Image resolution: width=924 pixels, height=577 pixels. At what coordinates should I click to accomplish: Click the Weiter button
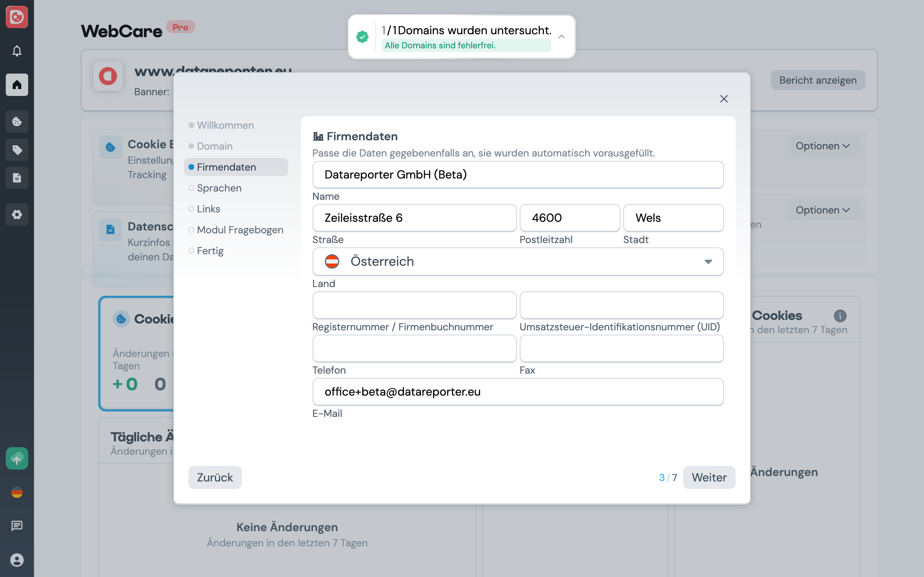709,477
